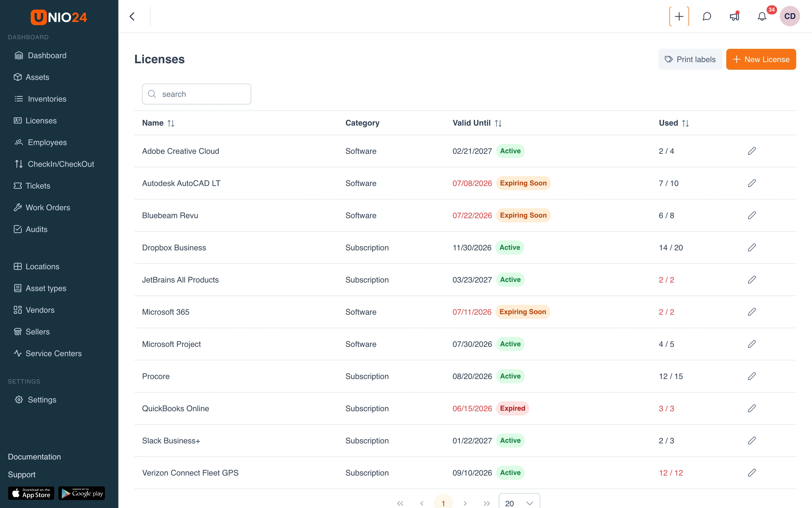Open Dashboard in sidebar
This screenshot has height=508, width=812.
click(x=41, y=55)
